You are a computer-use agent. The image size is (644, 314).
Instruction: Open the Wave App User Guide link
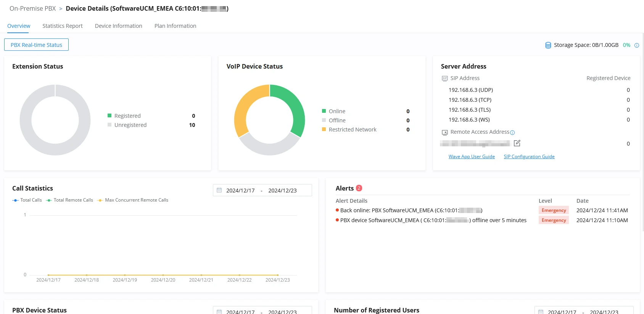click(472, 157)
